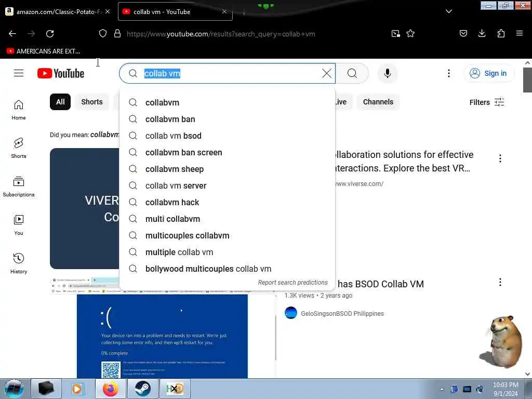Close the amazon.com tab
532x399 pixels.
coord(108,11)
